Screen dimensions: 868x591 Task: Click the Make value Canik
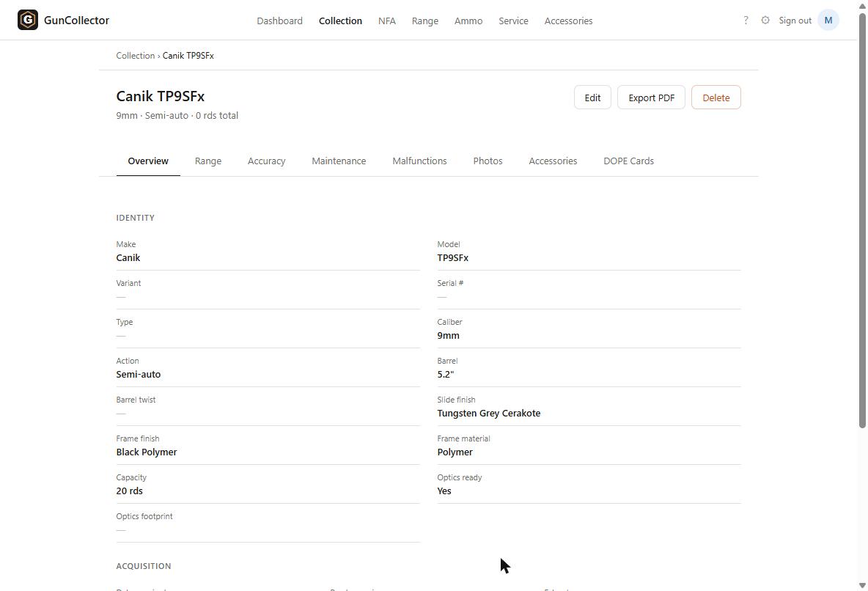128,257
